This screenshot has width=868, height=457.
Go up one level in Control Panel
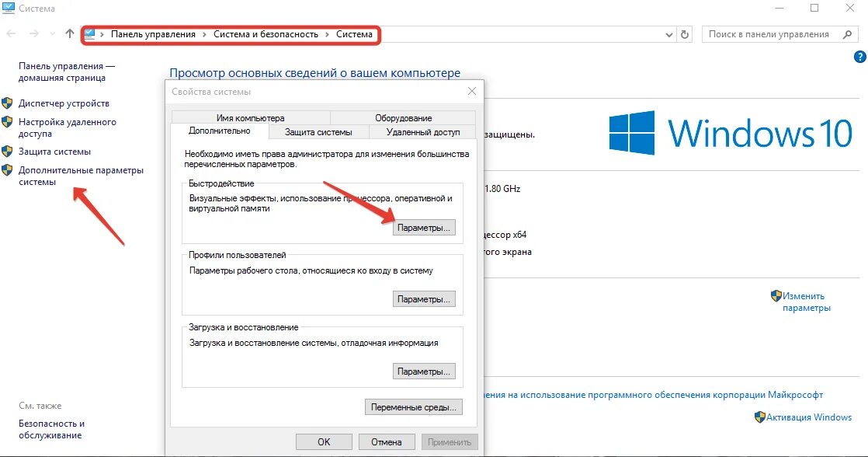tap(70, 33)
